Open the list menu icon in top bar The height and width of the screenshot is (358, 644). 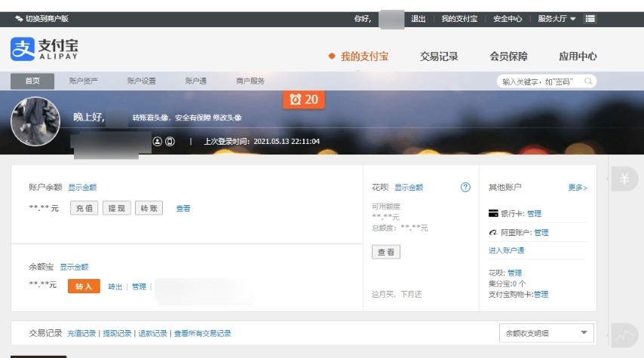(590, 19)
